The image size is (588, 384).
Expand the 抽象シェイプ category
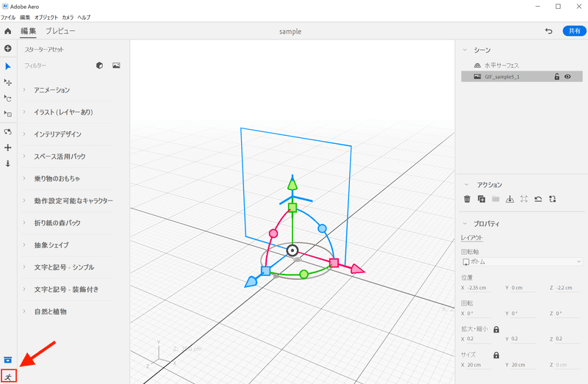(25, 245)
